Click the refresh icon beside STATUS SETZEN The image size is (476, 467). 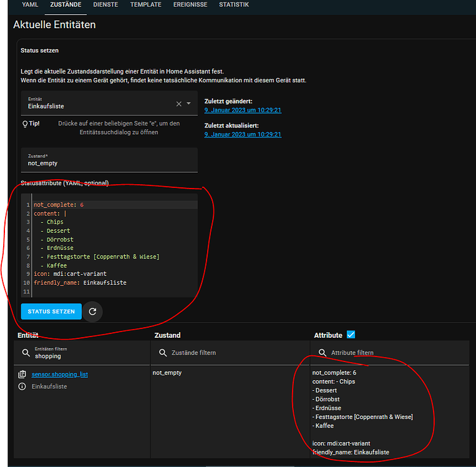[92, 312]
